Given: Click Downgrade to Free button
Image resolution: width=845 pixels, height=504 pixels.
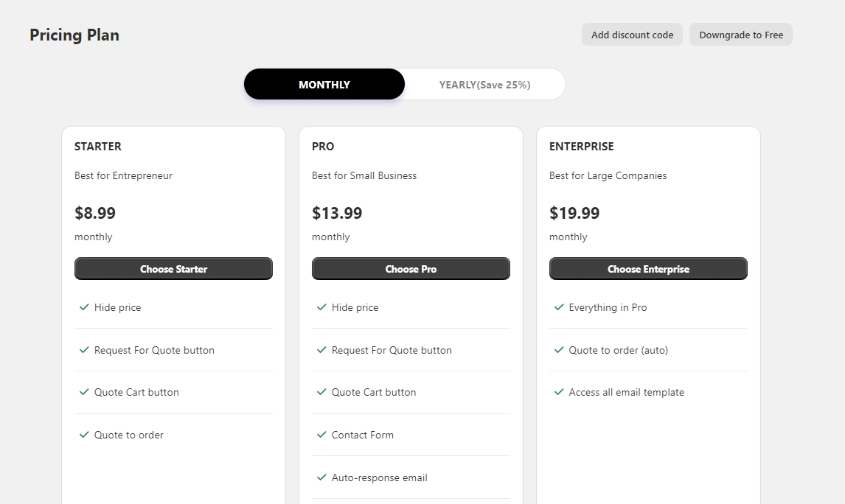Looking at the screenshot, I should tap(741, 35).
